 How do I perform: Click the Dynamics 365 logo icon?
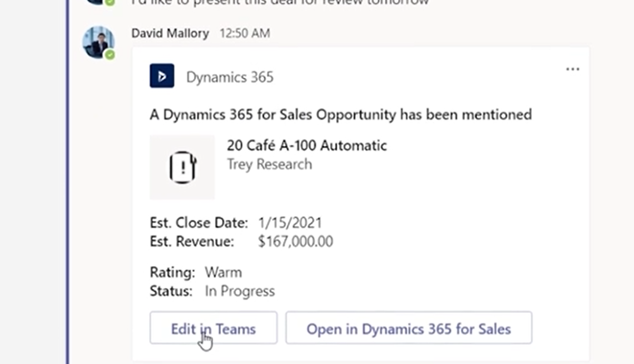[162, 76]
